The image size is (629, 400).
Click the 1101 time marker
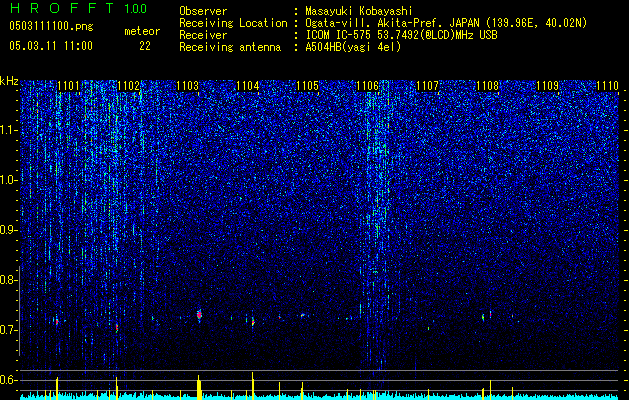coord(68,86)
